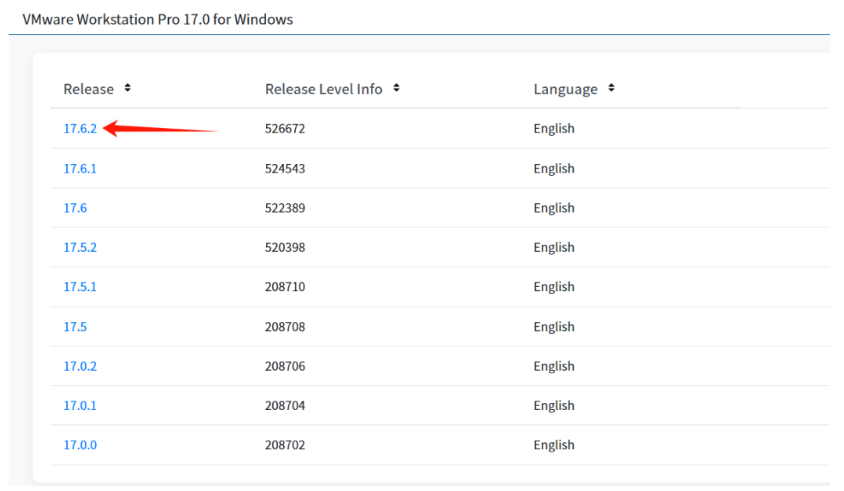Sort table by Language column arrows
Viewport: 844px width, 491px height.
click(x=611, y=88)
